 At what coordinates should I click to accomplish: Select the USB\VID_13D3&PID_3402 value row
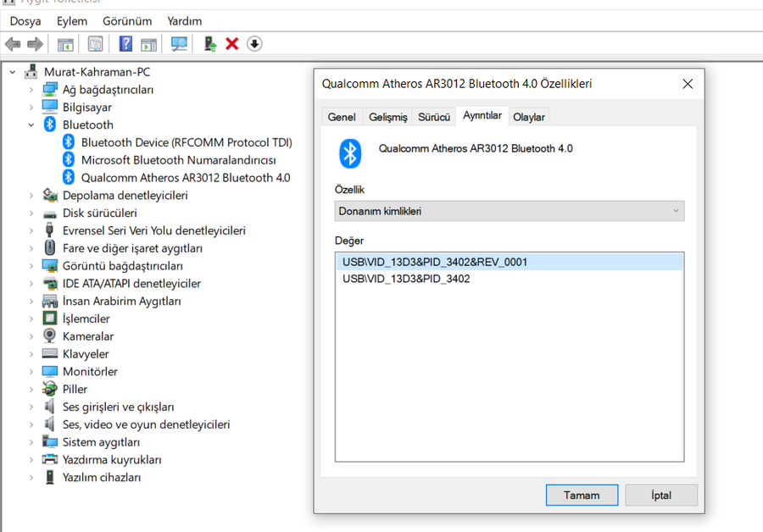coord(509,279)
